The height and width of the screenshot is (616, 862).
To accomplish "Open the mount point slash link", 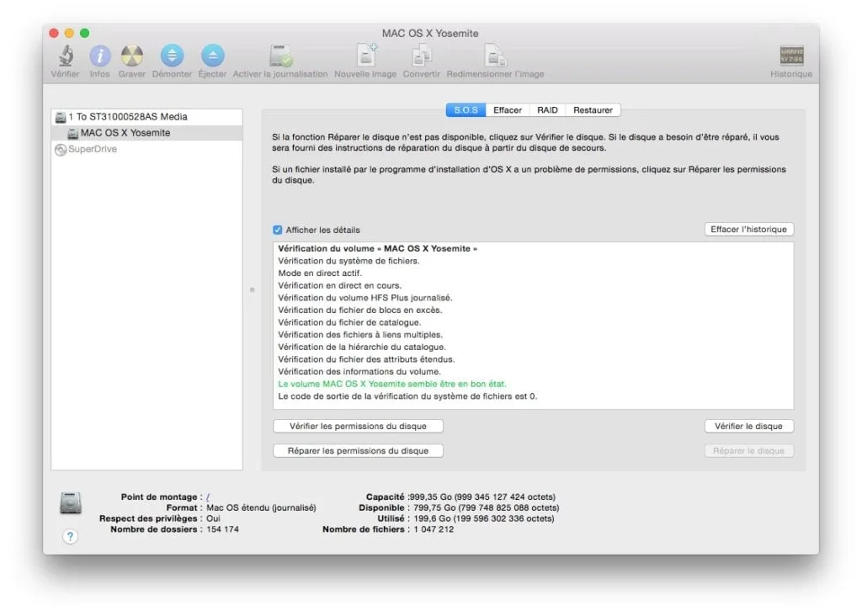I will point(208,497).
